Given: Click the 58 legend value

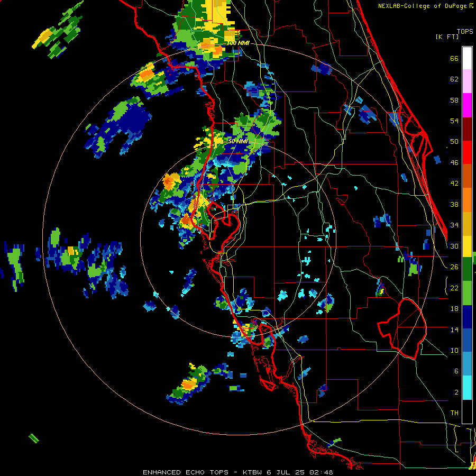Looking at the screenshot, I should [x=454, y=100].
